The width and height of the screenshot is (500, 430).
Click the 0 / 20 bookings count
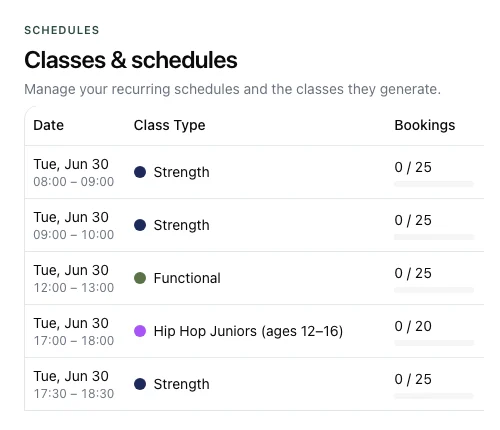coord(413,326)
